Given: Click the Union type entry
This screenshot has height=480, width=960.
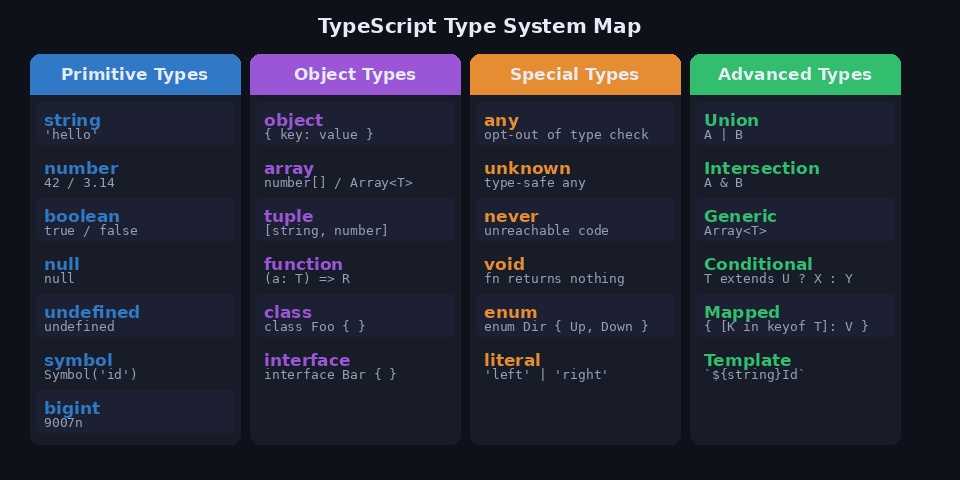Looking at the screenshot, I should pyautogui.click(x=795, y=125).
